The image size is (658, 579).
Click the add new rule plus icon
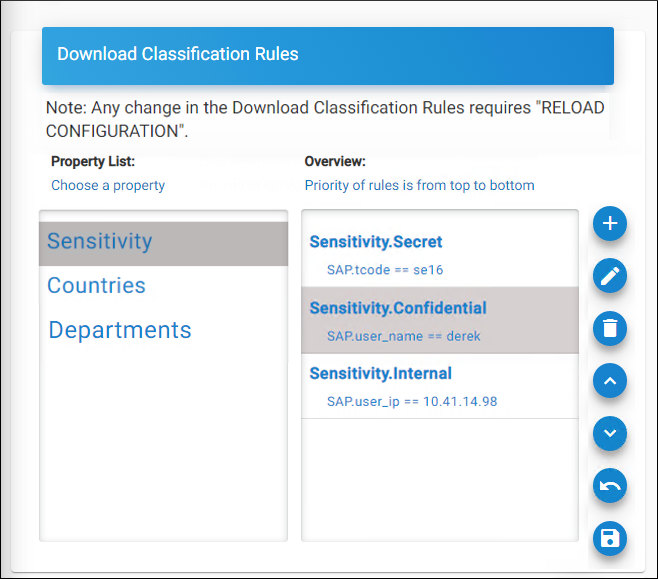(609, 223)
